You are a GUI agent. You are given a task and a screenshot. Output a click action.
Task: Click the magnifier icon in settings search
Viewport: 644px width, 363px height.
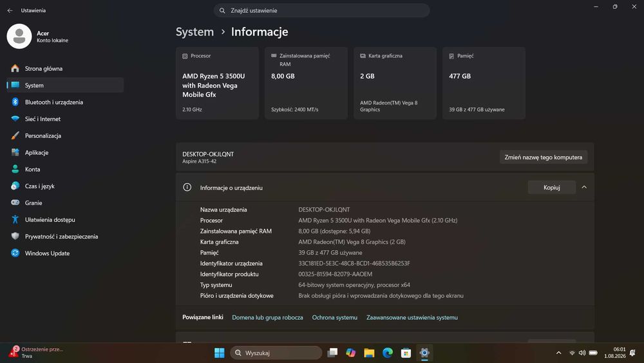(x=222, y=10)
